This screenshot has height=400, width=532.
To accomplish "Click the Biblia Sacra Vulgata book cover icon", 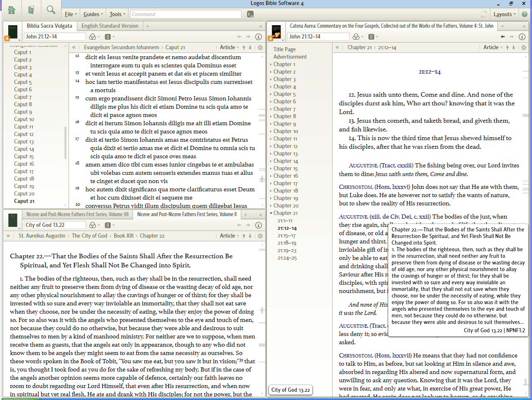I will tap(13, 32).
